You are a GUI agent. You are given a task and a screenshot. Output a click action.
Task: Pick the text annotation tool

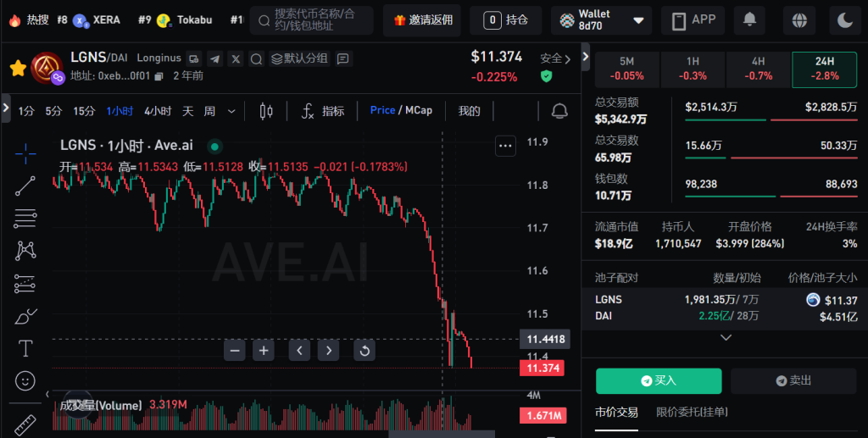pos(25,348)
